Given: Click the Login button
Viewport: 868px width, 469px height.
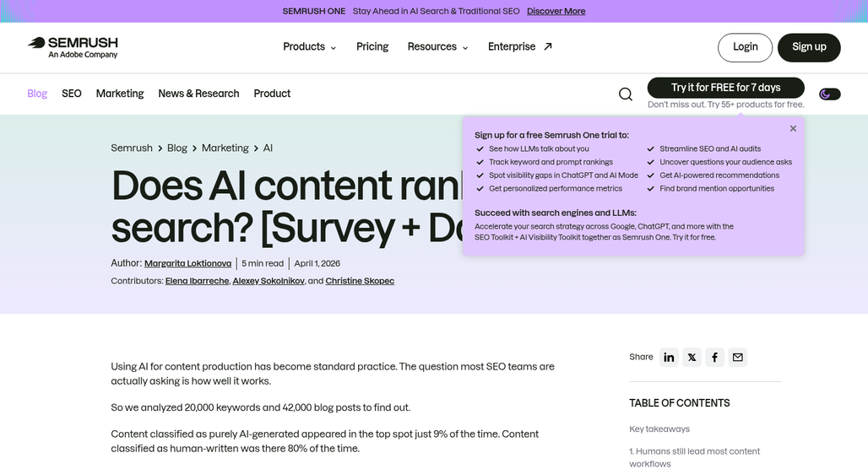Looking at the screenshot, I should [x=745, y=47].
